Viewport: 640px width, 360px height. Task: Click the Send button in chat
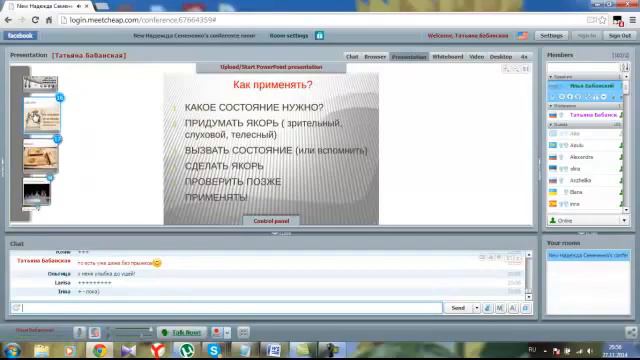tap(458, 308)
